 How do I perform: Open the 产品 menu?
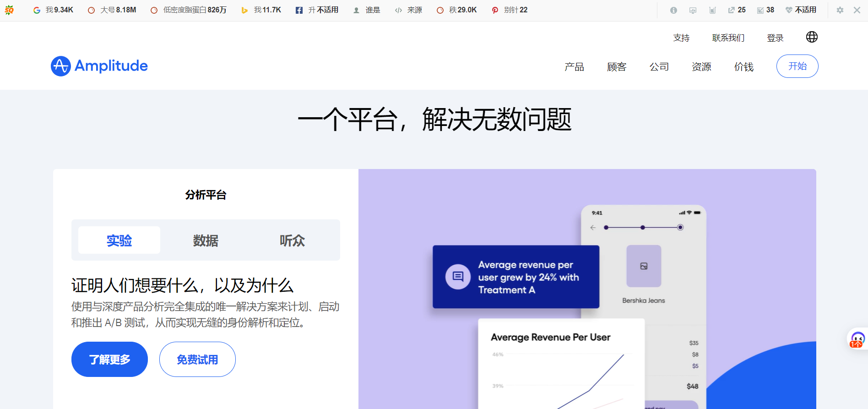pos(574,67)
